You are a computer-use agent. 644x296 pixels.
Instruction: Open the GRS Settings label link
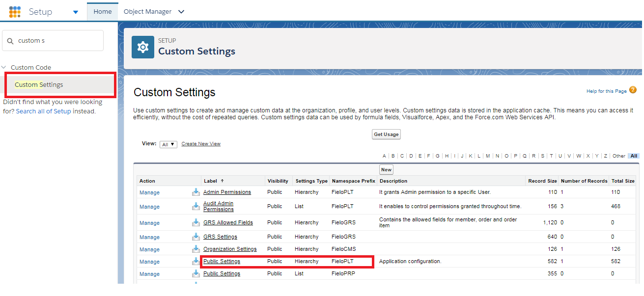click(x=220, y=237)
